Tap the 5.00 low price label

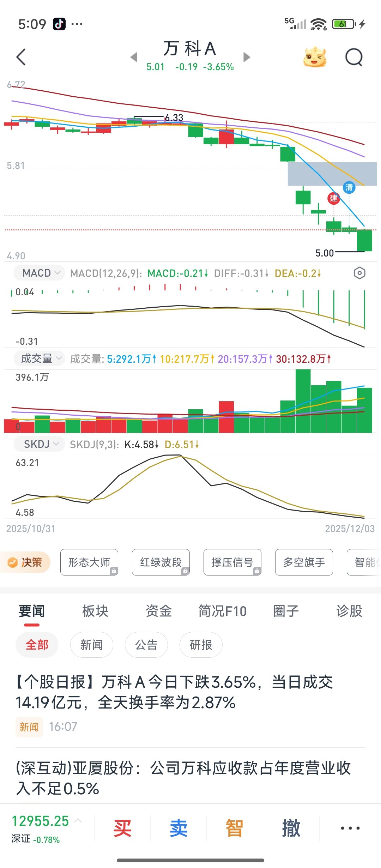click(325, 253)
